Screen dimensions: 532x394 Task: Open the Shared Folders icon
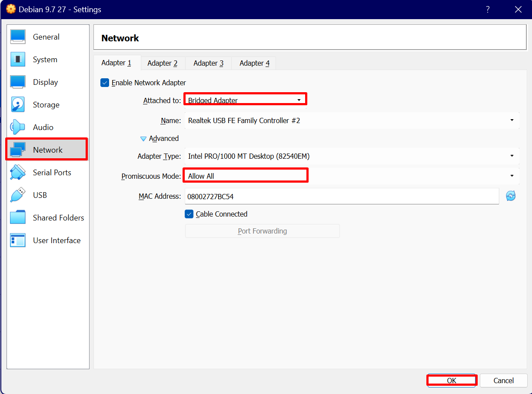(x=18, y=218)
